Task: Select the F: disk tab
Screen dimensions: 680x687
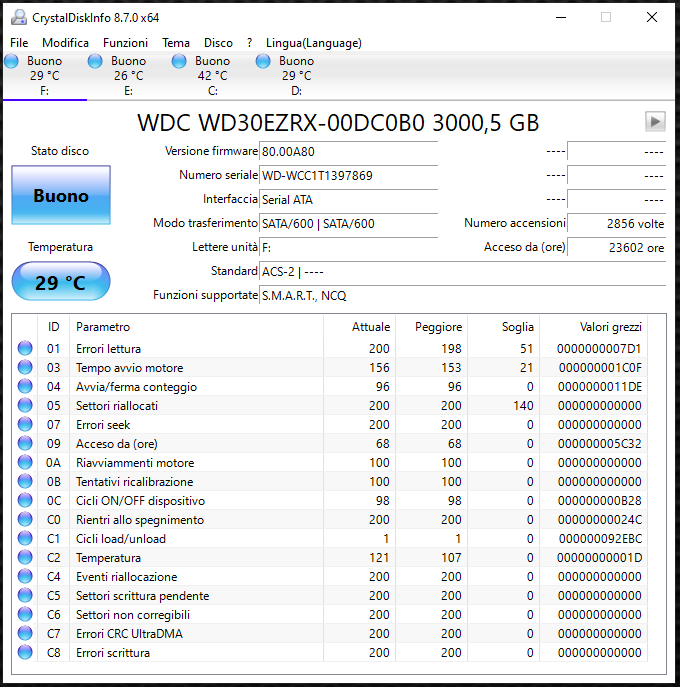Action: pyautogui.click(x=45, y=76)
